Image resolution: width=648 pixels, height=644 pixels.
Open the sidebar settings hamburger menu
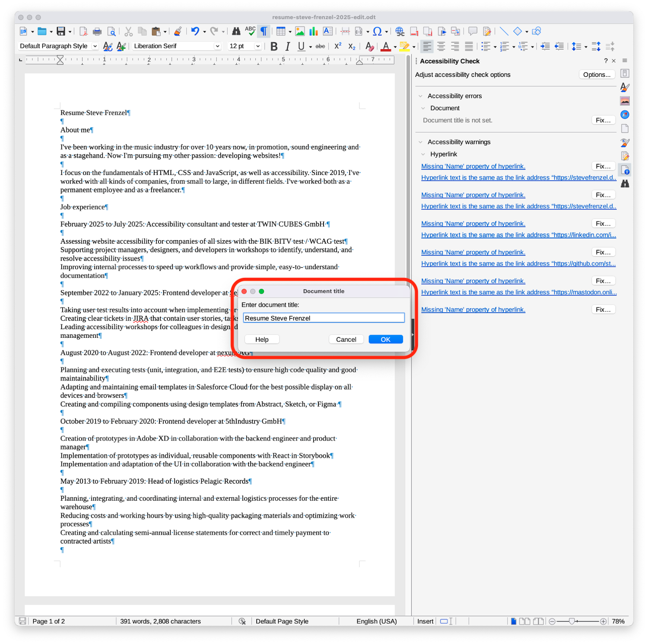pos(625,61)
